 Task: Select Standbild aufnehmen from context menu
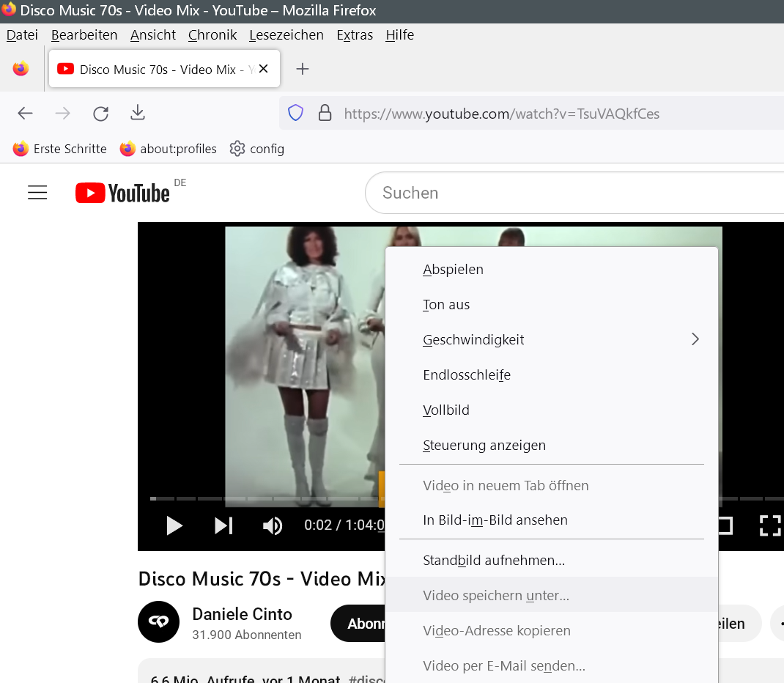point(494,561)
